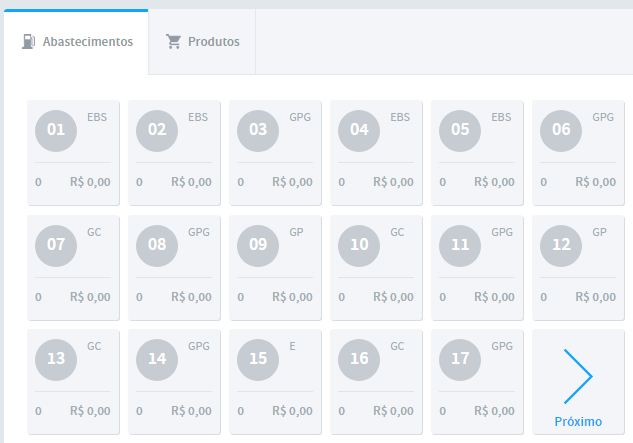
Task: Select pump circle 04 EBS
Action: point(359,131)
